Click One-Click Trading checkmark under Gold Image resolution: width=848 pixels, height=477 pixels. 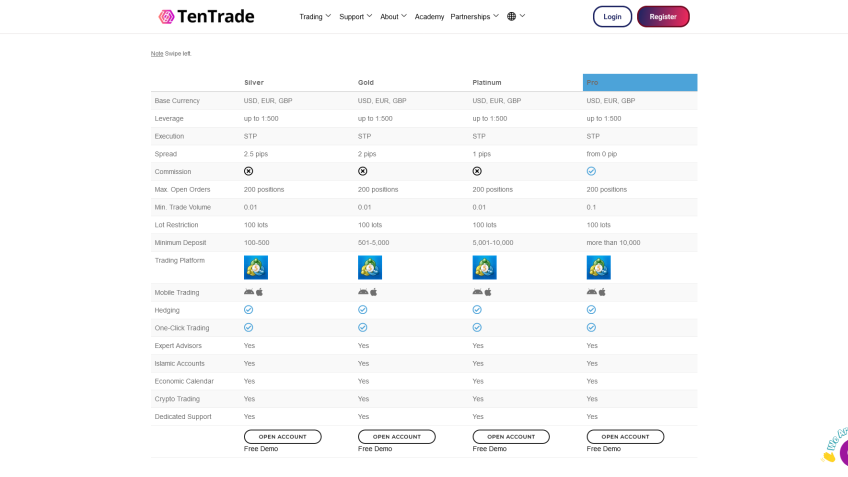[362, 327]
